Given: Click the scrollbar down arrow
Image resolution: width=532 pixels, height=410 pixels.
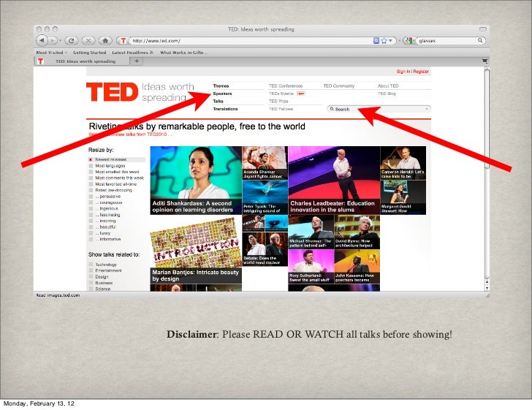Looking at the screenshot, I should click(x=487, y=288).
